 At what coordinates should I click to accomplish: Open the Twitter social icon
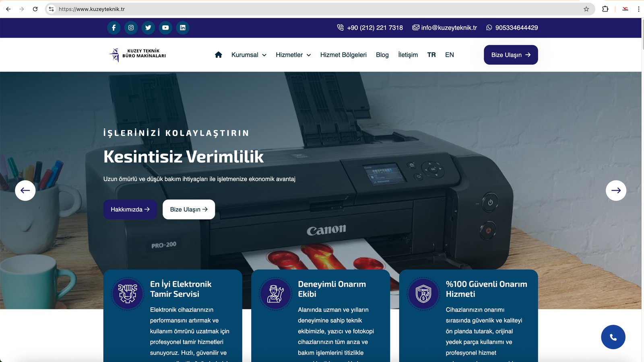(x=148, y=28)
